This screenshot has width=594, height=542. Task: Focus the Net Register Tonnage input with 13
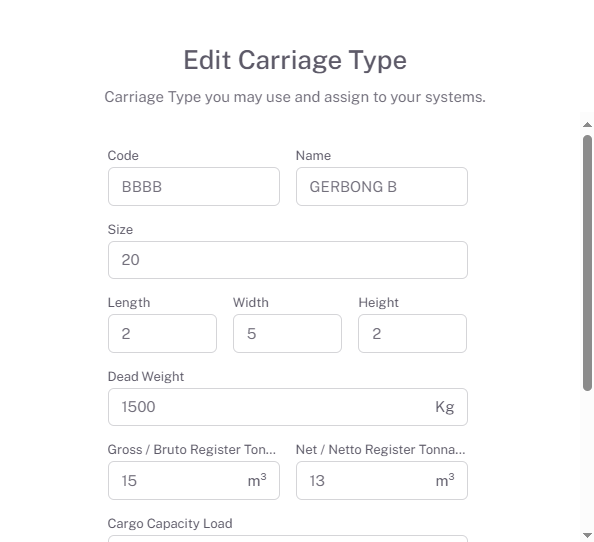coord(381,480)
